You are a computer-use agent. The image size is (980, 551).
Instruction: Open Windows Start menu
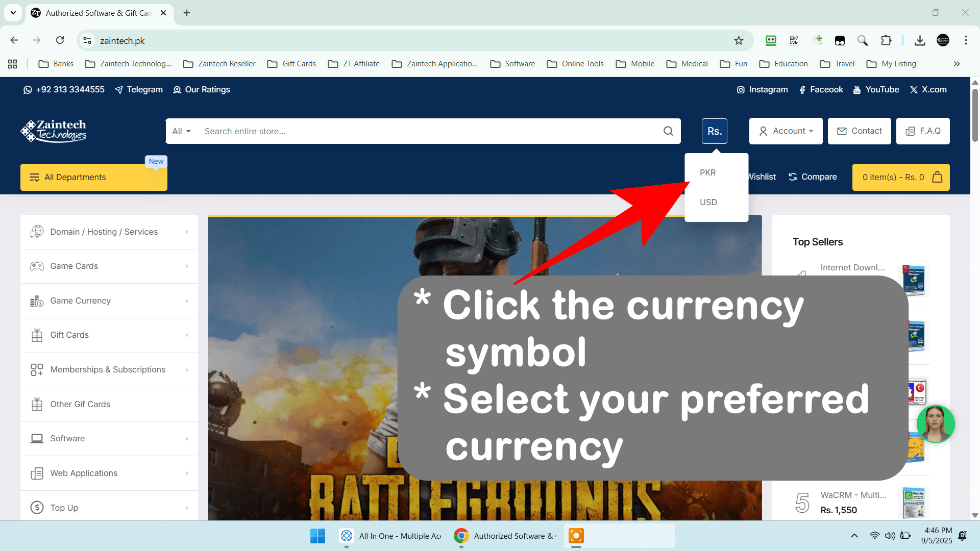point(317,536)
